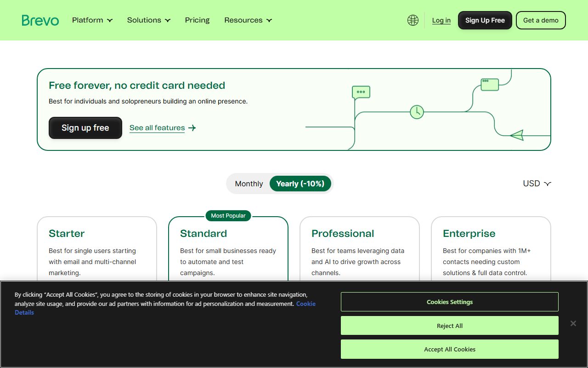Click Reject All cookies
Viewport: 588px width, 368px height.
click(x=450, y=326)
